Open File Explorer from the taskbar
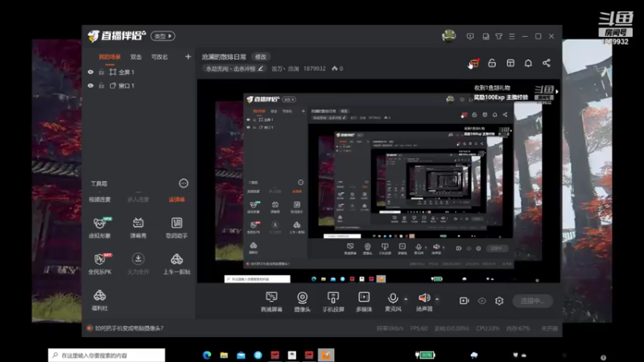This screenshot has width=644, height=362. click(224, 356)
